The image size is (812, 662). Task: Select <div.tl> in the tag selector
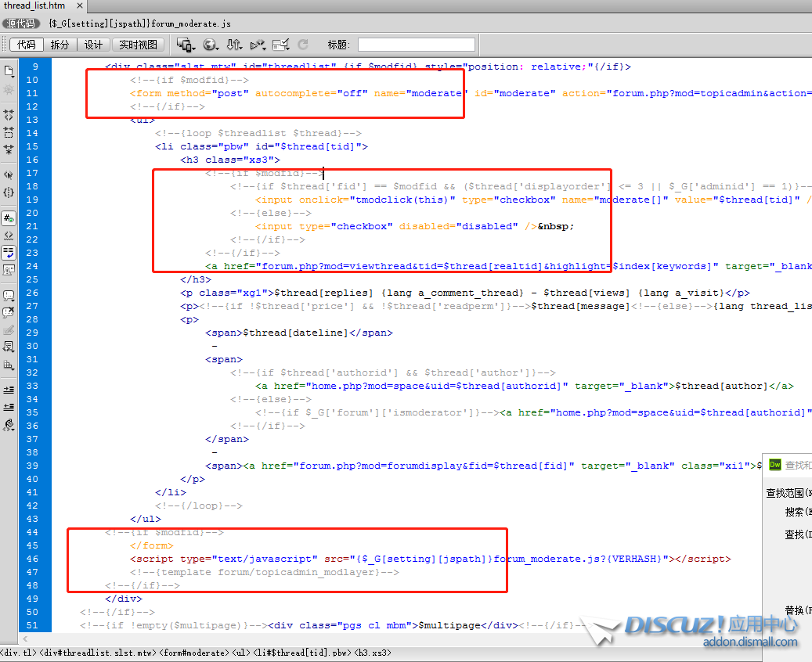(17, 653)
